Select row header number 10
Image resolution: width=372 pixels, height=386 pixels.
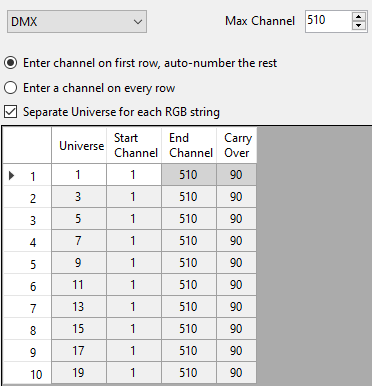click(x=27, y=373)
